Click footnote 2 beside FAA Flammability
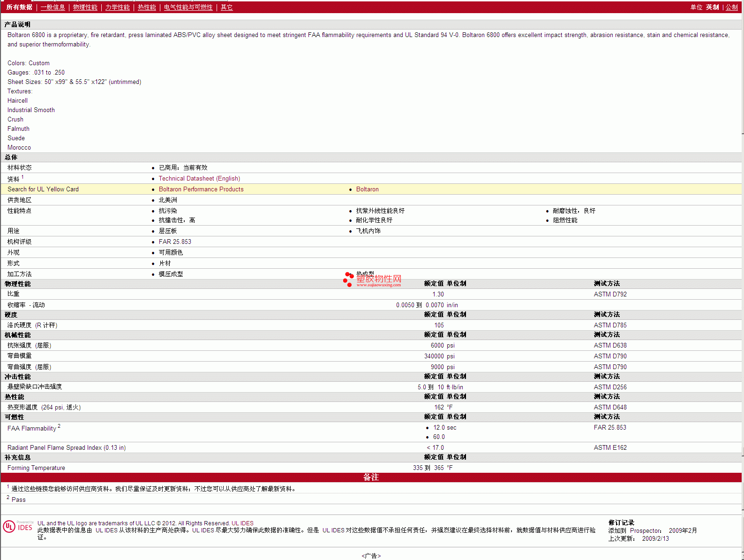This screenshot has width=744, height=560. (59, 426)
